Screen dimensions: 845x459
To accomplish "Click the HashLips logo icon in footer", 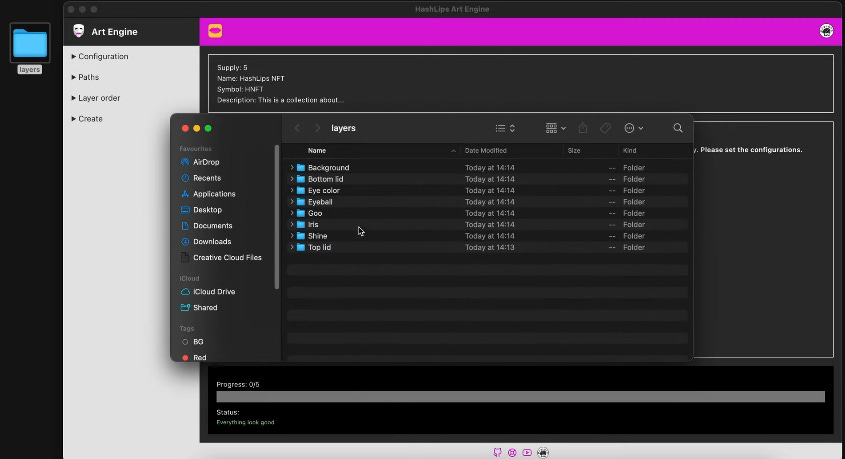I will [543, 453].
